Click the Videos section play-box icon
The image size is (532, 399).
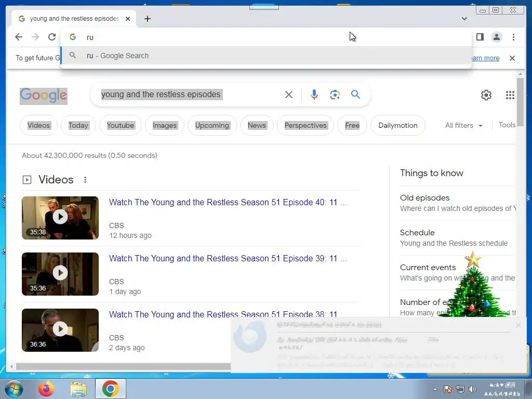(27, 179)
